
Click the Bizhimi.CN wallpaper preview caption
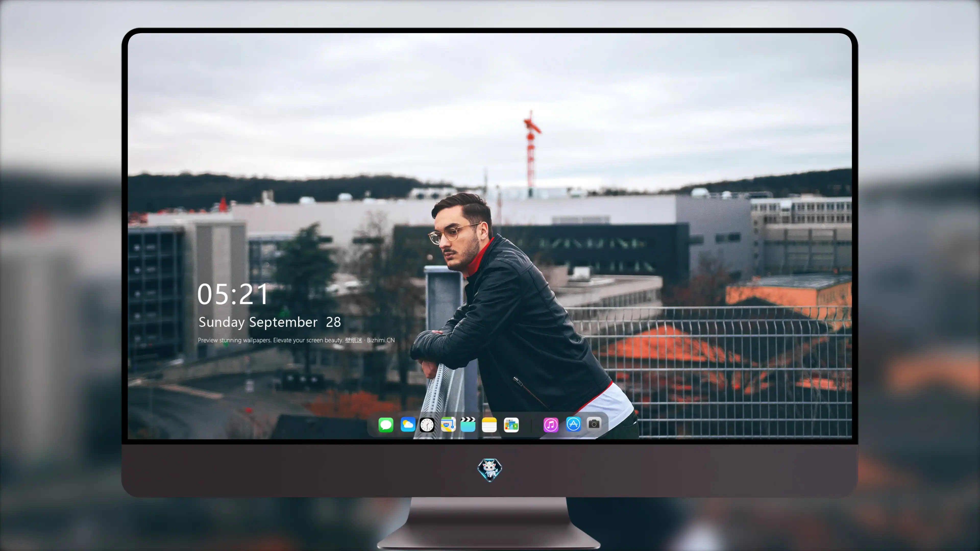click(296, 340)
